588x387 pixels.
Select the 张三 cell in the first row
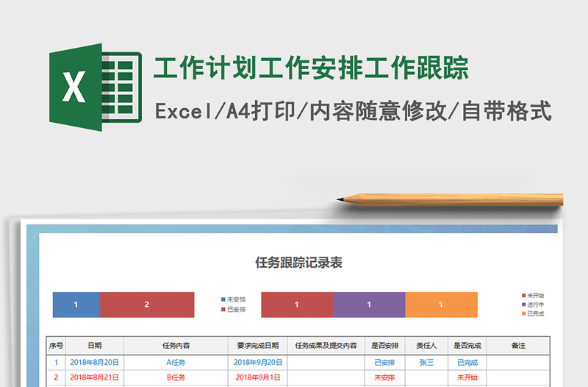pyautogui.click(x=426, y=362)
